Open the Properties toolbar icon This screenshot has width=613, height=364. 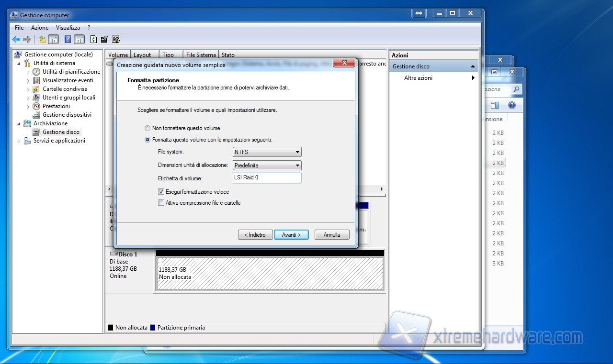(x=104, y=40)
